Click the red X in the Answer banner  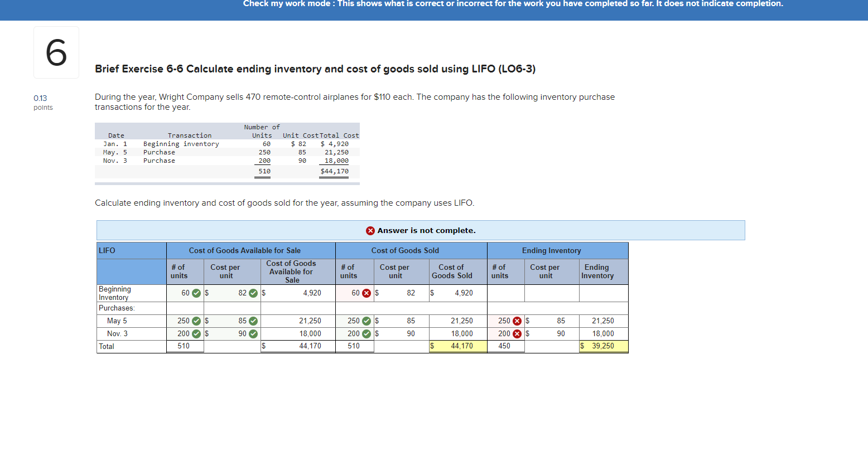[369, 230]
